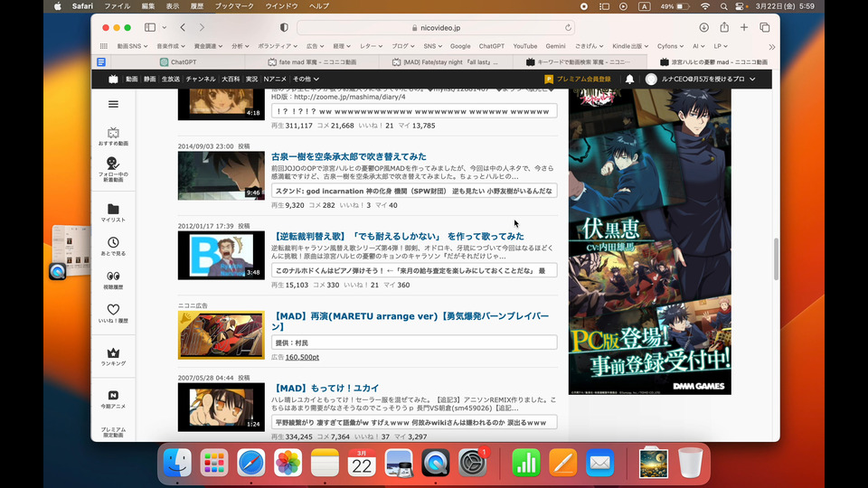The image size is (868, 488).
Task: Expand the user account menu chevron
Action: (752, 80)
